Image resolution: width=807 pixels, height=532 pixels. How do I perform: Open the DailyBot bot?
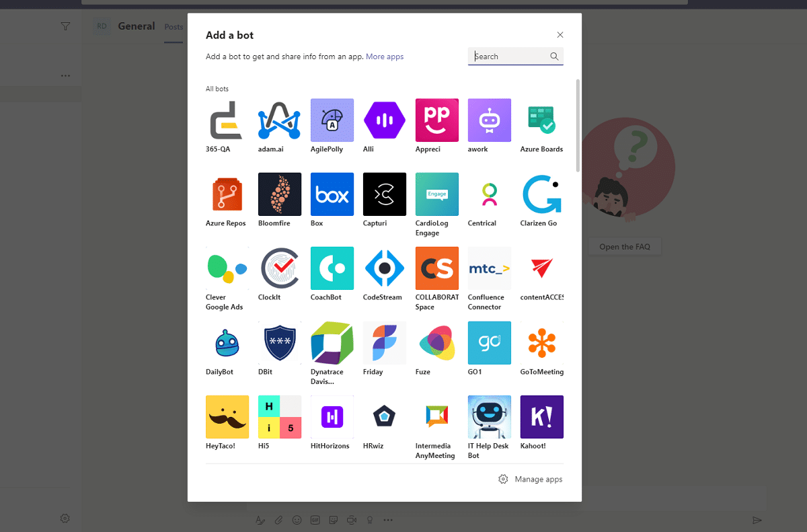pos(227,342)
